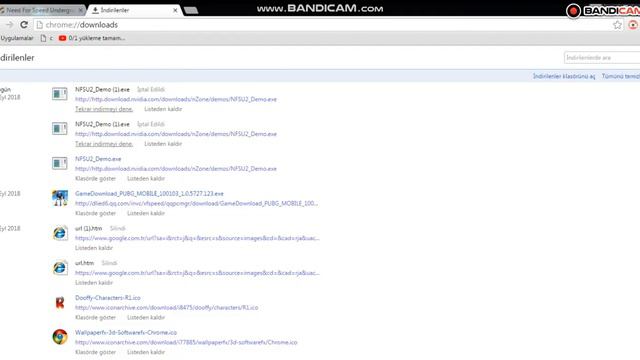Close the Need For Speed Underground tab

[x=80, y=10]
